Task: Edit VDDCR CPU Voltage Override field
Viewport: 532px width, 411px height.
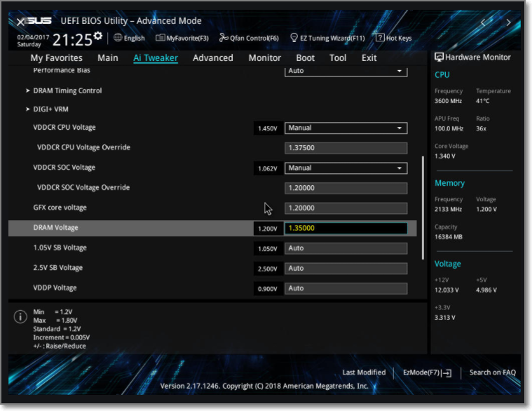Action: tap(346, 148)
